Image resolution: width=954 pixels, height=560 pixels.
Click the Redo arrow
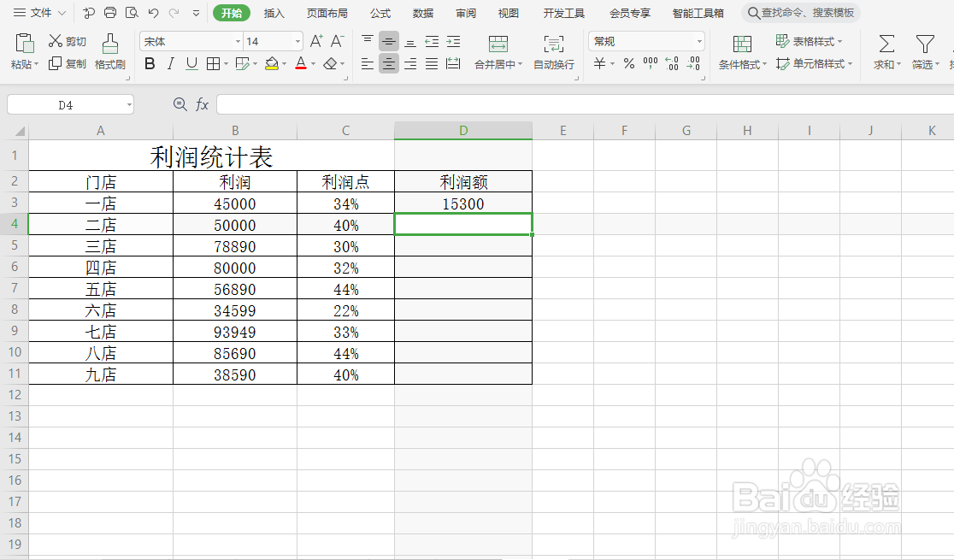(174, 13)
